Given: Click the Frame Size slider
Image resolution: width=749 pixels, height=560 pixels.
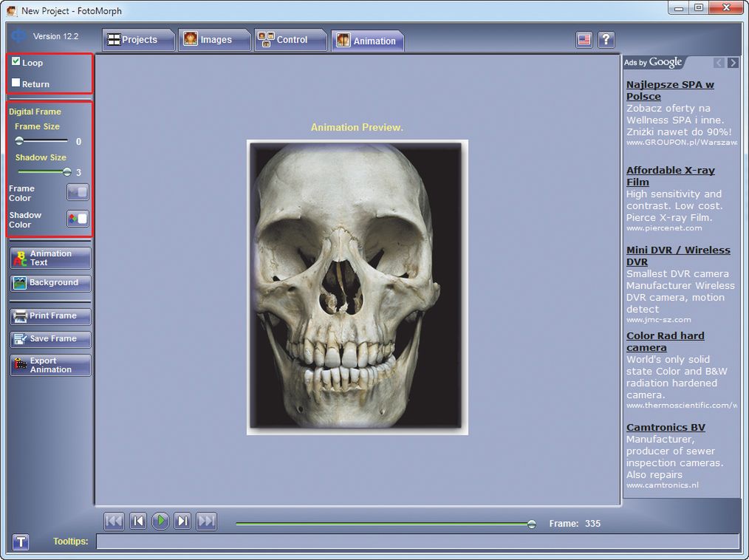Looking at the screenshot, I should [43, 140].
